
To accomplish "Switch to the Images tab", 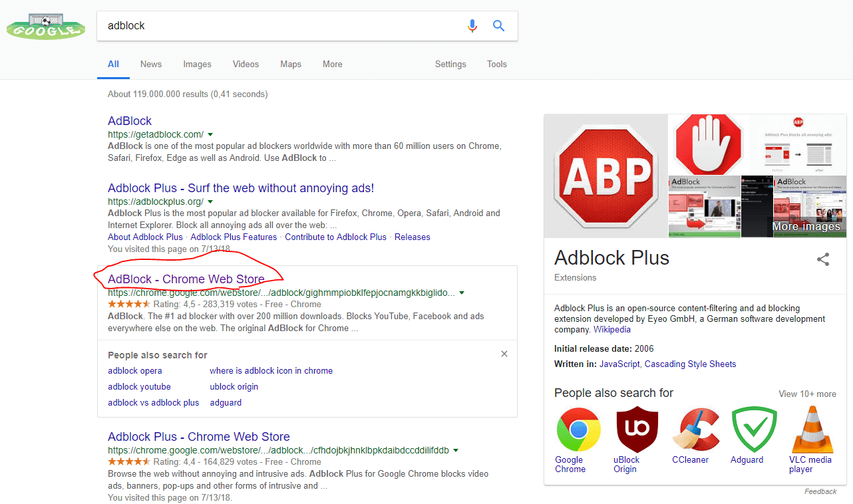I will (x=197, y=64).
